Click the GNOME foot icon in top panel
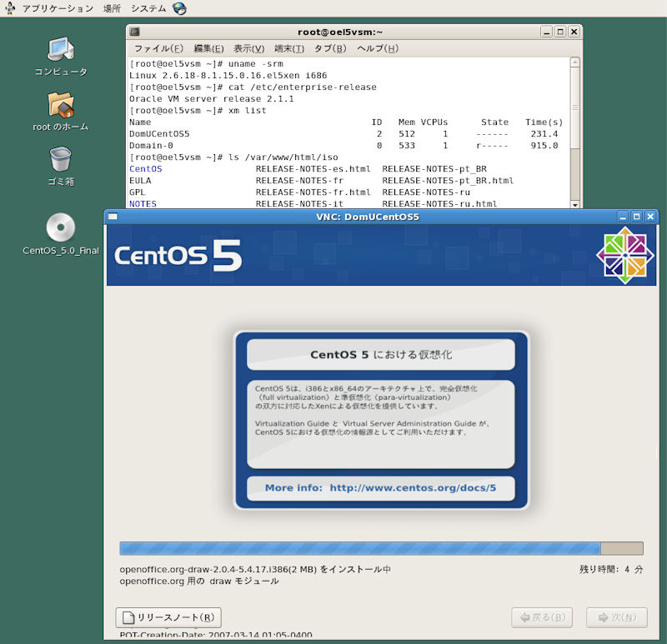Screen dimensions: 667x644 pyautogui.click(x=10, y=8)
